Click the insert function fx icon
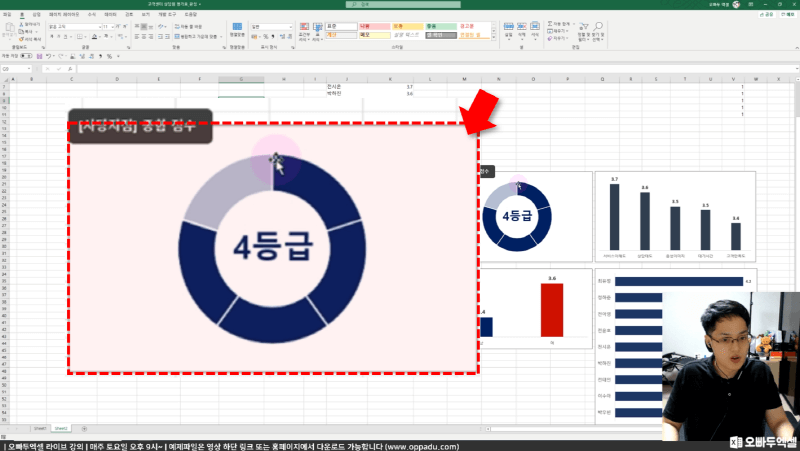This screenshot has width=800, height=451. (70, 69)
